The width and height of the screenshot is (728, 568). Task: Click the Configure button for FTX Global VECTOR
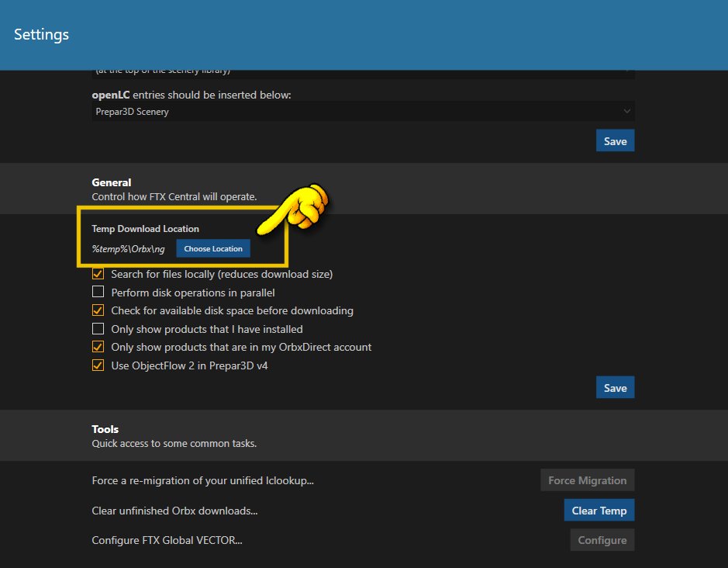[x=602, y=540]
